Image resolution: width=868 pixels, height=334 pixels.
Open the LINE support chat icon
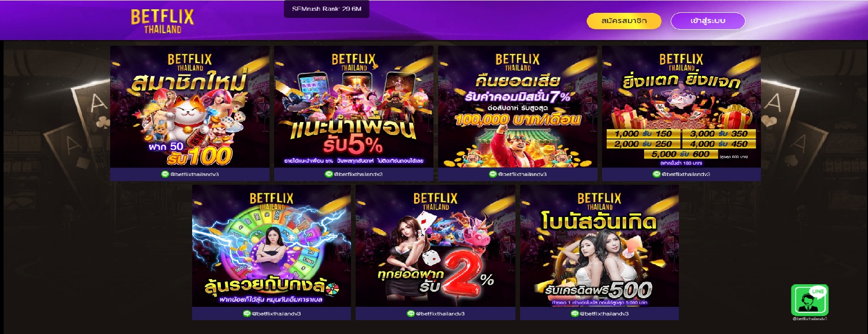coord(810,300)
